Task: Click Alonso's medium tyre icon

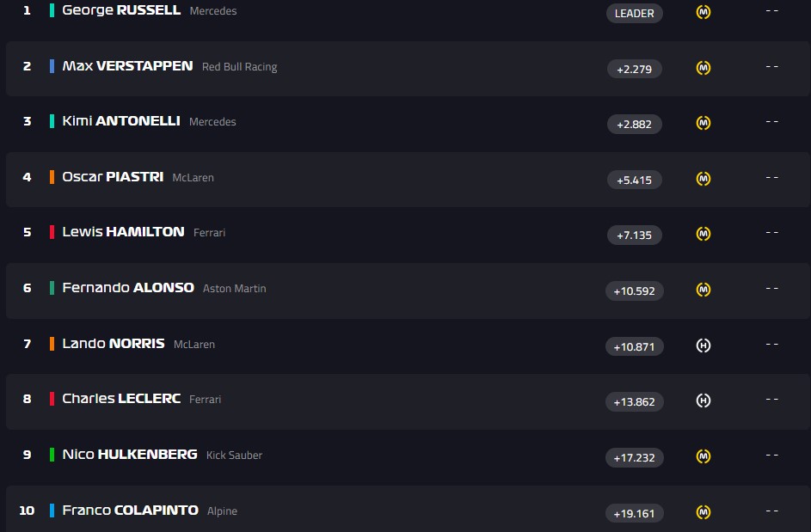Action: 703,290
